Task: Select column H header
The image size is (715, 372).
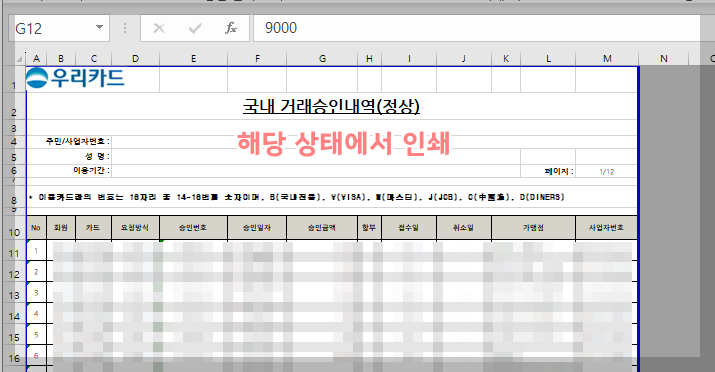Action: pyautogui.click(x=369, y=59)
